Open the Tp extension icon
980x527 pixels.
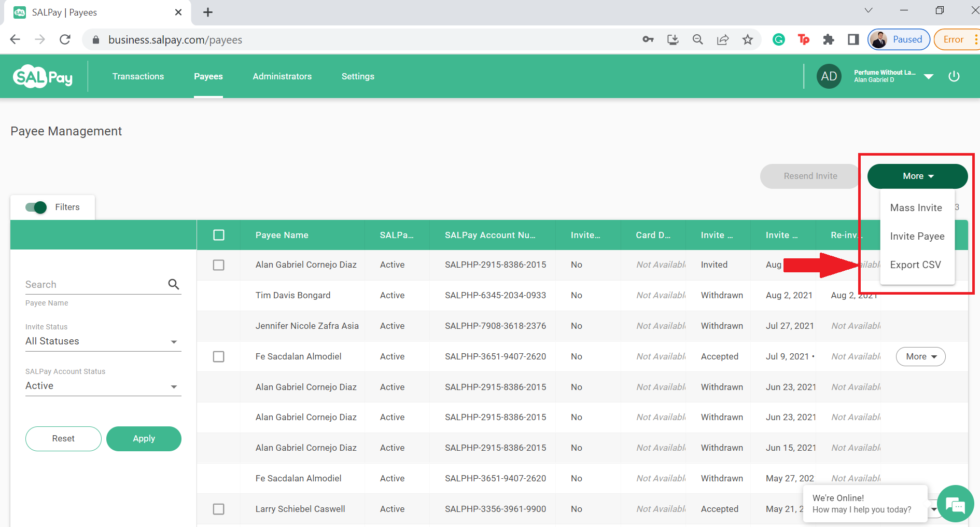tap(803, 39)
